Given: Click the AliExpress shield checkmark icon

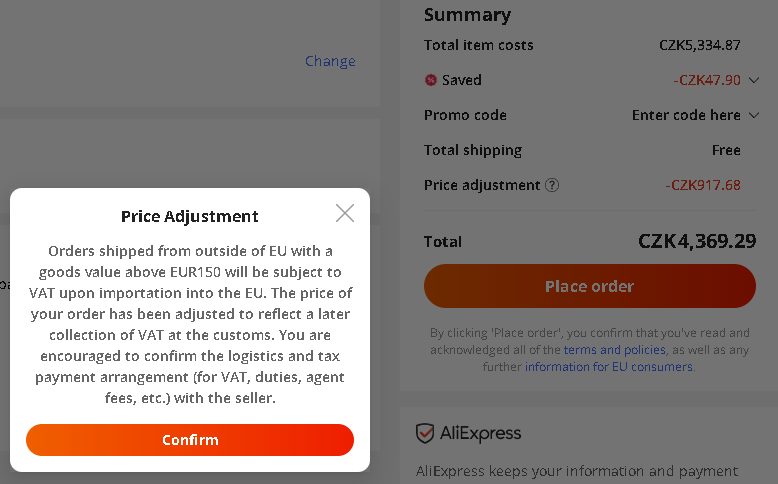Looking at the screenshot, I should [x=425, y=433].
